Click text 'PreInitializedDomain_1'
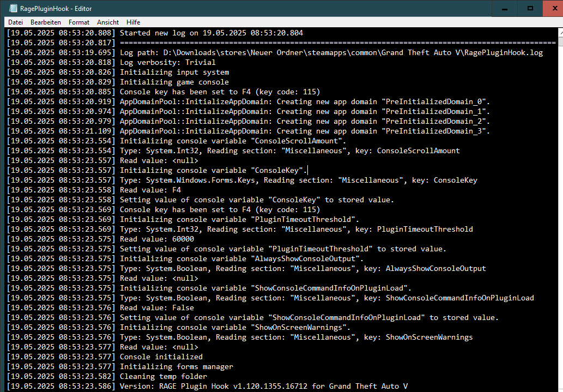This screenshot has height=392, width=563. [x=434, y=112]
